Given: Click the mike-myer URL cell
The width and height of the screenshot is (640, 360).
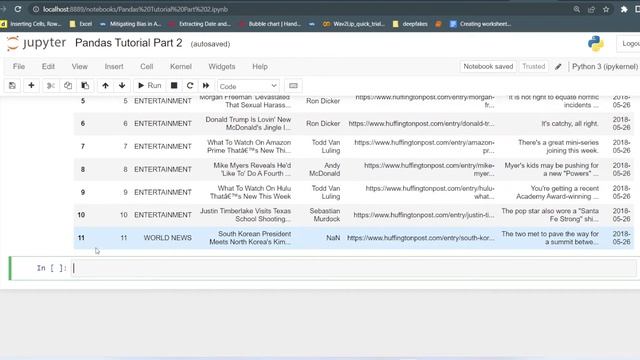Looking at the screenshot, I should click(x=429, y=169).
